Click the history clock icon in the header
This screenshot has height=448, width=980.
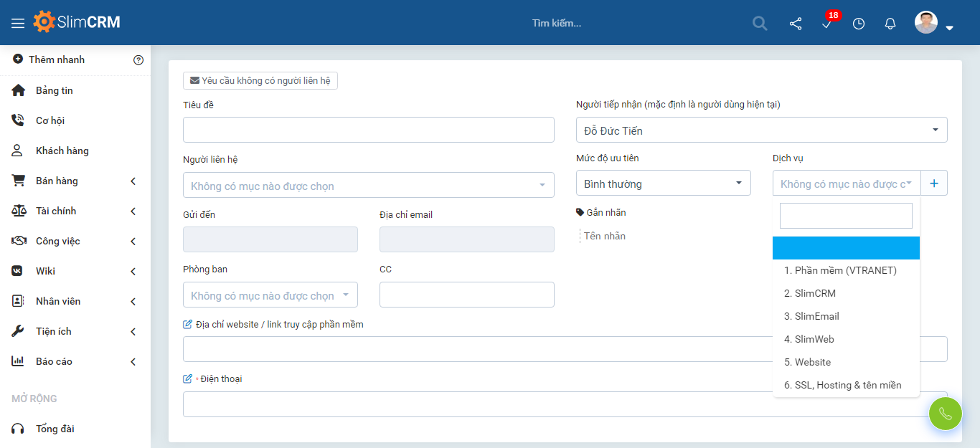click(x=858, y=24)
